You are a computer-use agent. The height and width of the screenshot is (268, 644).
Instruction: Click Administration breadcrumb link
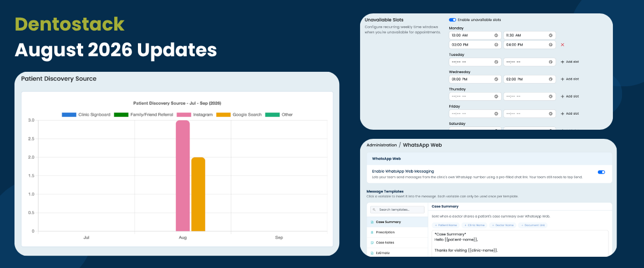[x=382, y=145]
